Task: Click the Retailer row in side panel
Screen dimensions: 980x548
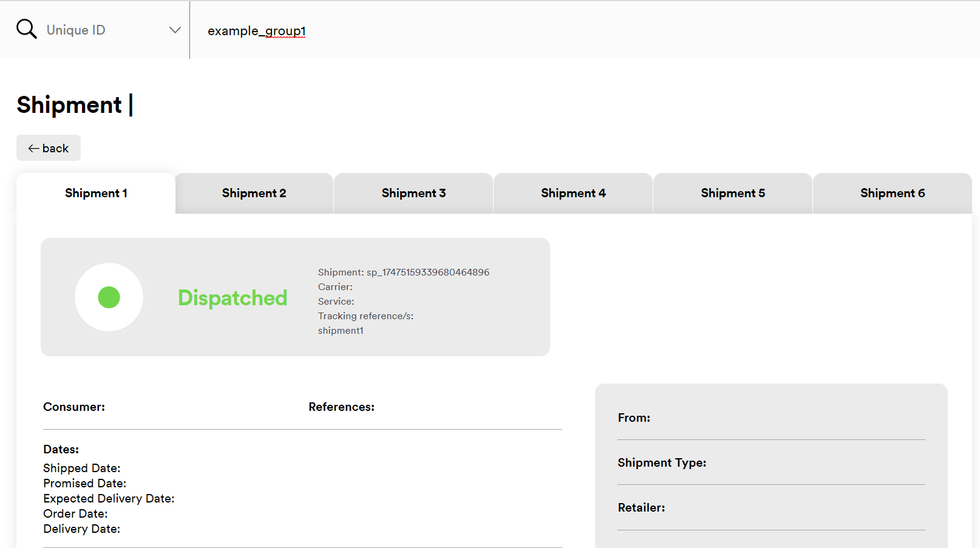Action: [641, 508]
